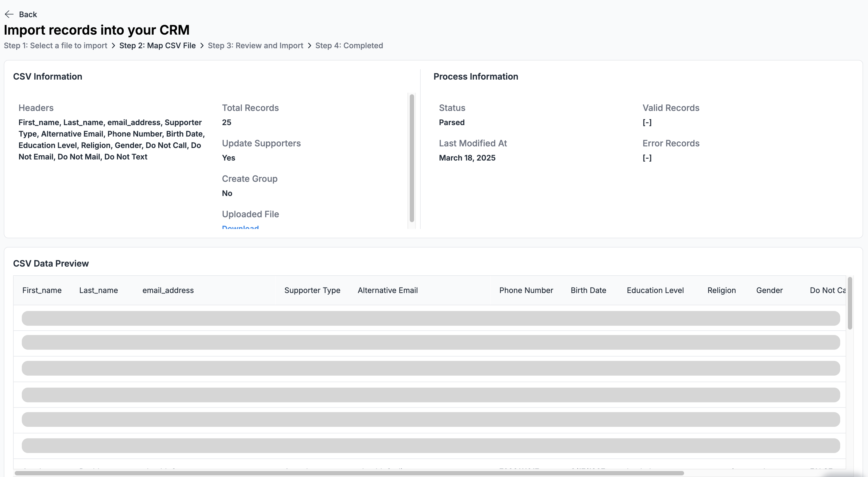Select the Education Level column header
868x477 pixels.
click(655, 290)
